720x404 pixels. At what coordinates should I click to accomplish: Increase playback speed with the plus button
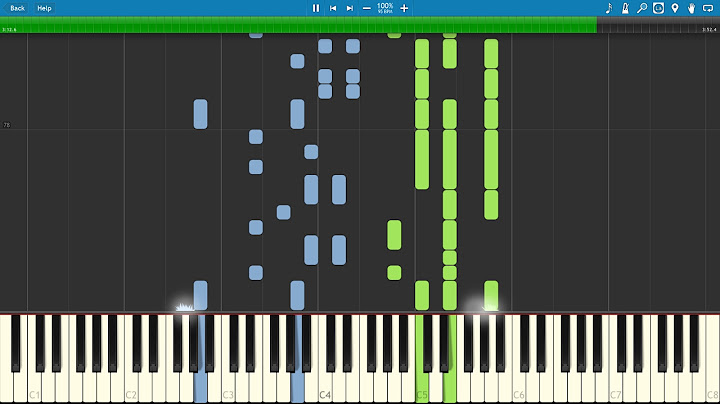pyautogui.click(x=404, y=8)
